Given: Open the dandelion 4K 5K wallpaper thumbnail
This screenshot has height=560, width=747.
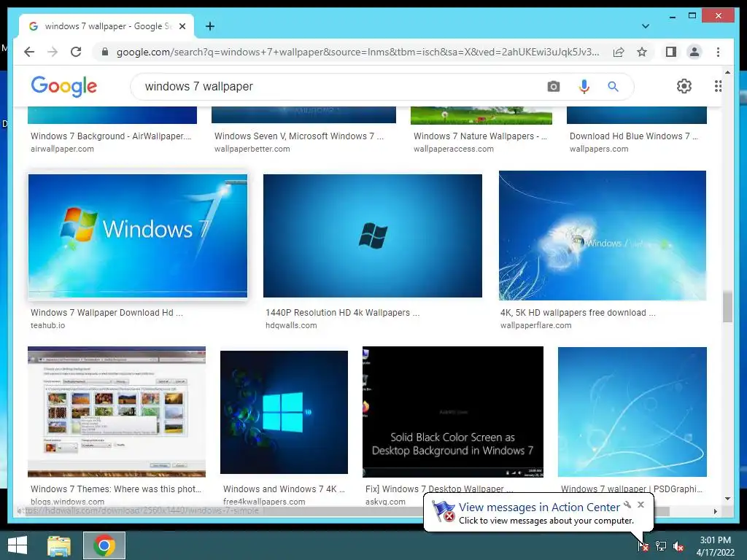Looking at the screenshot, I should [x=602, y=236].
